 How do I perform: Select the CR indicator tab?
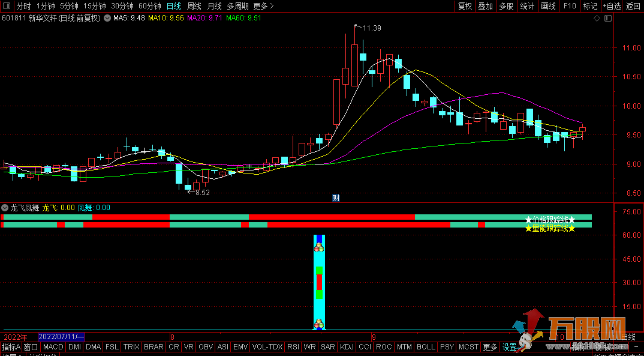click(x=174, y=347)
